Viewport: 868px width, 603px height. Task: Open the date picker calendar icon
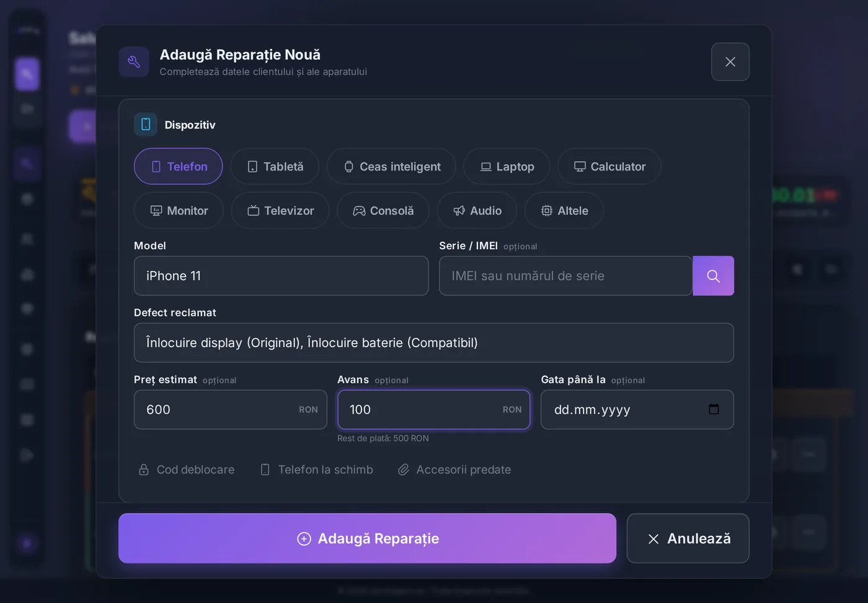pos(714,409)
